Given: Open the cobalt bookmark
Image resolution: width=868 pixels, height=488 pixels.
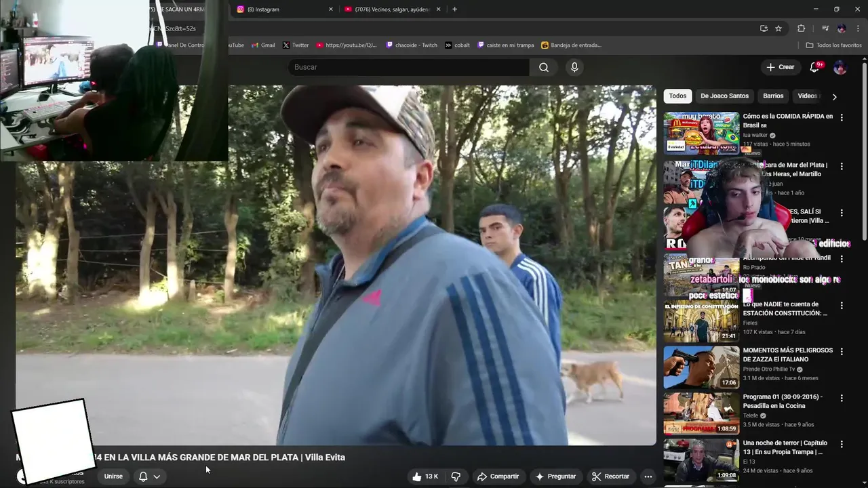Looking at the screenshot, I should tap(458, 45).
